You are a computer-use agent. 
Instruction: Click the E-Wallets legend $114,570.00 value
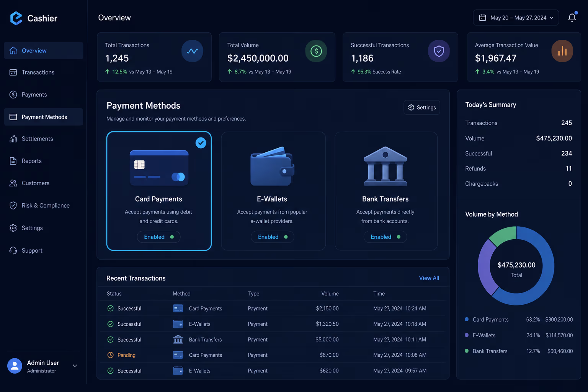click(559, 335)
